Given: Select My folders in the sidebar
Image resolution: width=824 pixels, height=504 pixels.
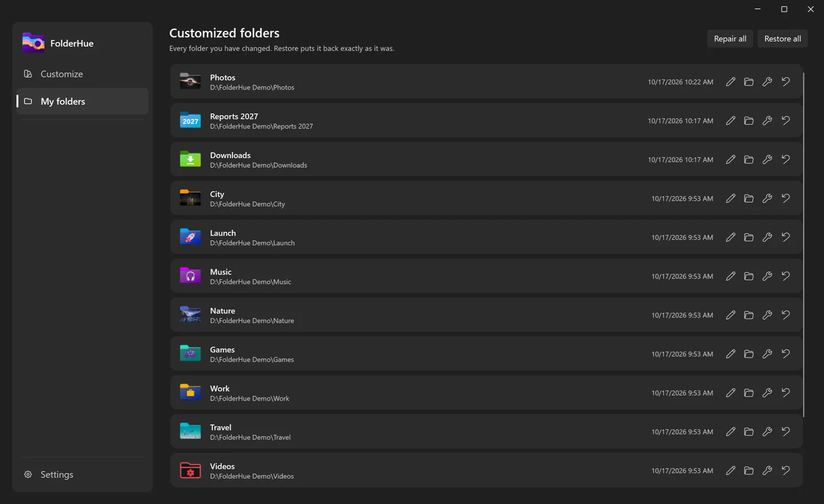Looking at the screenshot, I should coord(82,101).
